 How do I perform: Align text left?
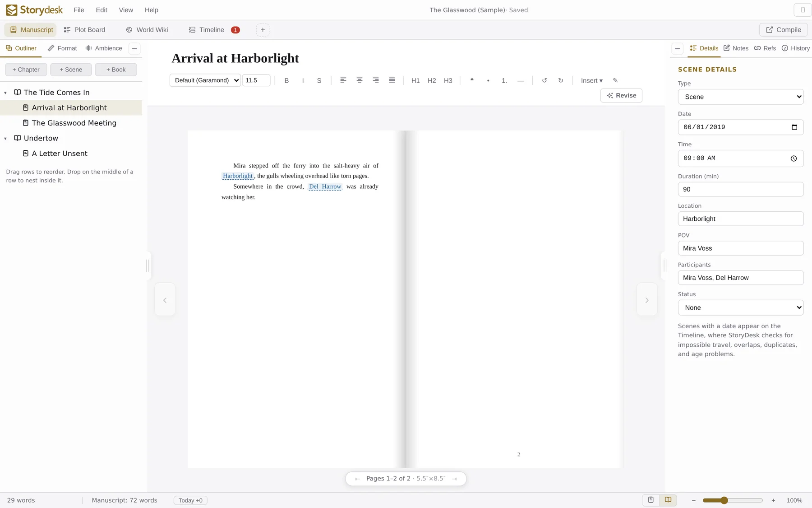343,80
